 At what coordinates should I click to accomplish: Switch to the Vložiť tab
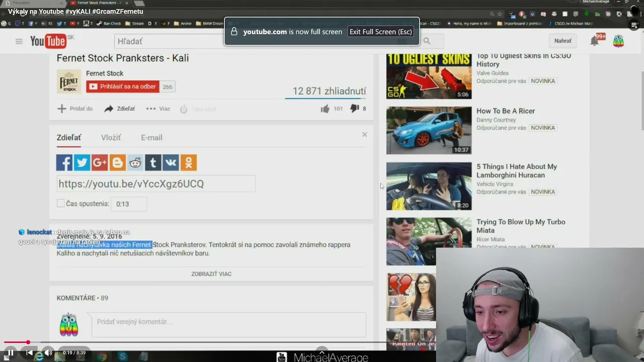(x=111, y=138)
